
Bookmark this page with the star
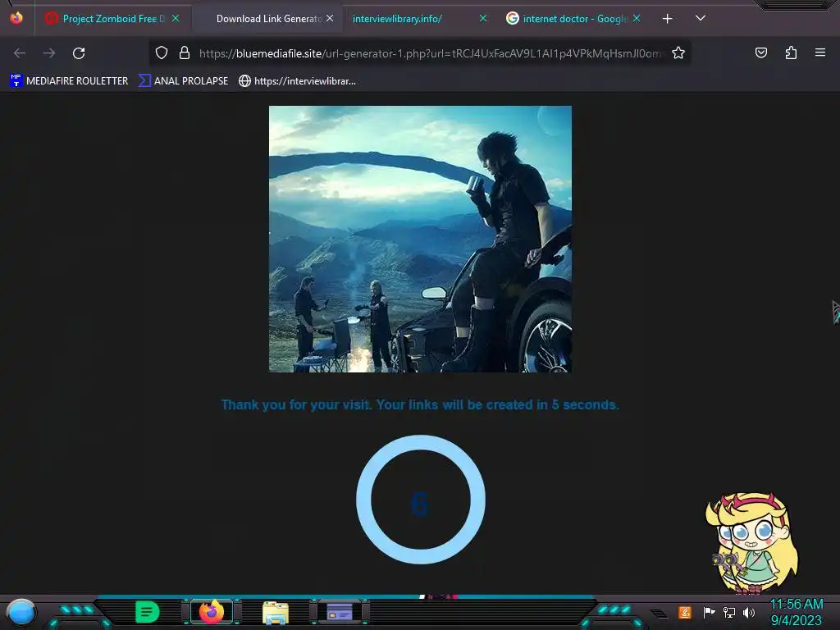pos(678,53)
